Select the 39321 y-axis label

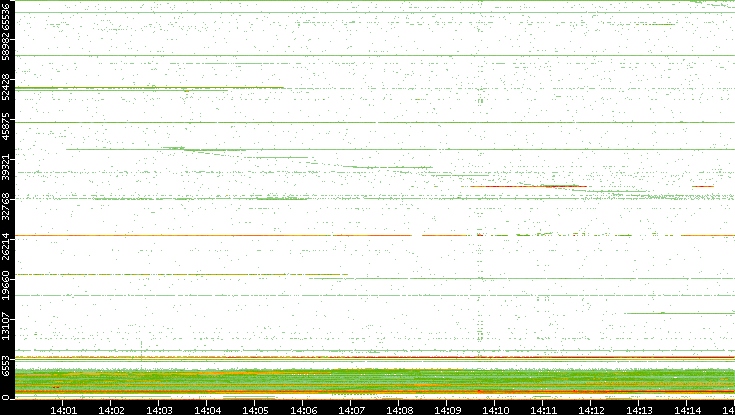point(7,165)
